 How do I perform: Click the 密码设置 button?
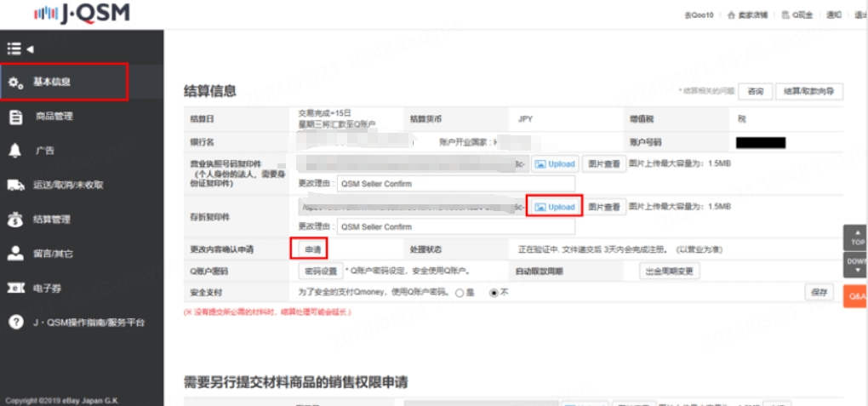tap(321, 272)
